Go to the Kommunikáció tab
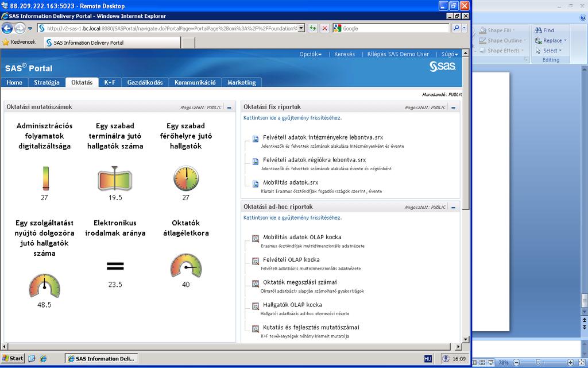 (x=195, y=82)
